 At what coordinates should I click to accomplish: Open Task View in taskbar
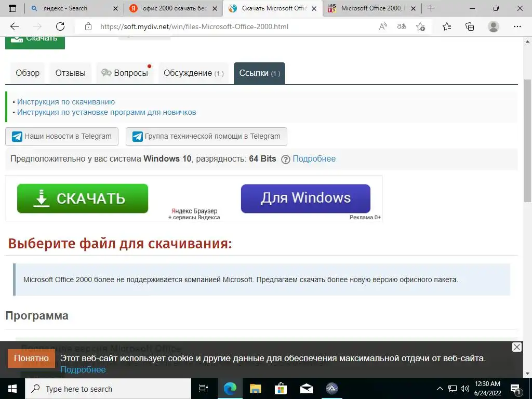pyautogui.click(x=203, y=389)
